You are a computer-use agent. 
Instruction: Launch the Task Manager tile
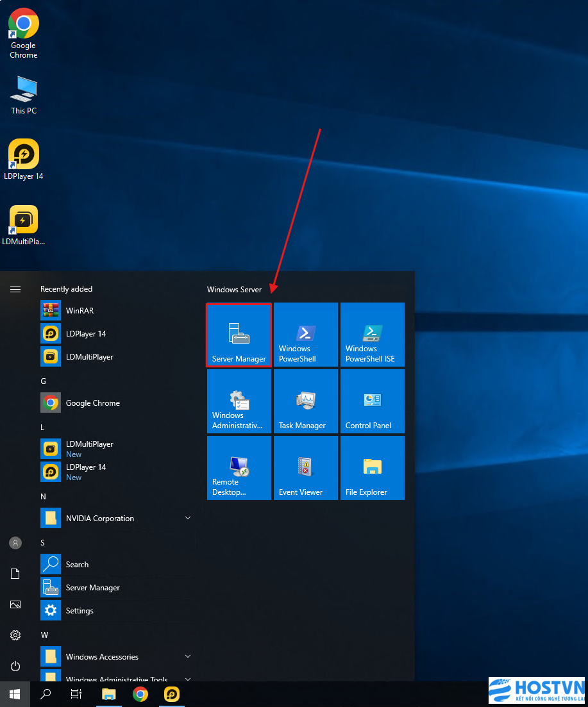[306, 401]
